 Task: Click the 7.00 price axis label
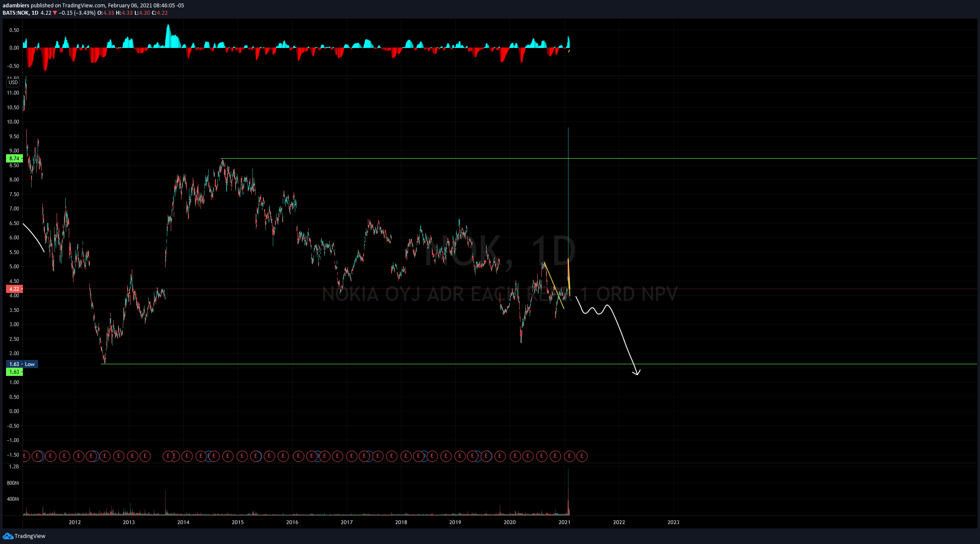[x=14, y=209]
